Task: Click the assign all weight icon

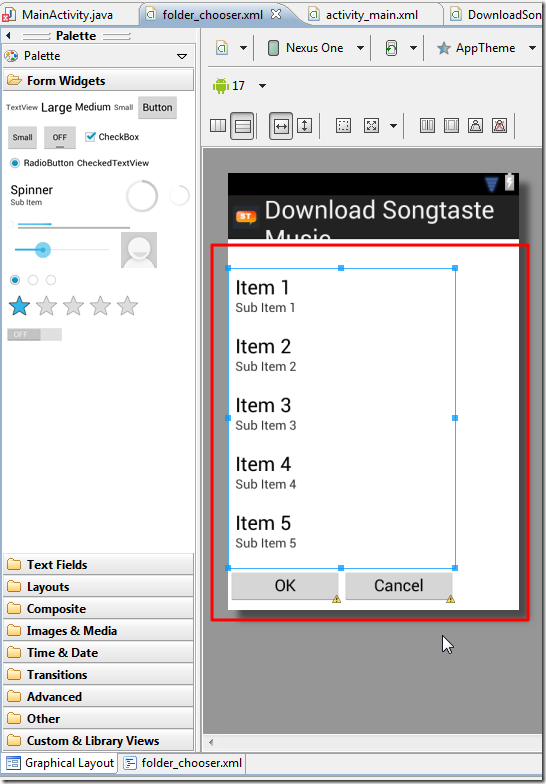Action: click(x=452, y=126)
